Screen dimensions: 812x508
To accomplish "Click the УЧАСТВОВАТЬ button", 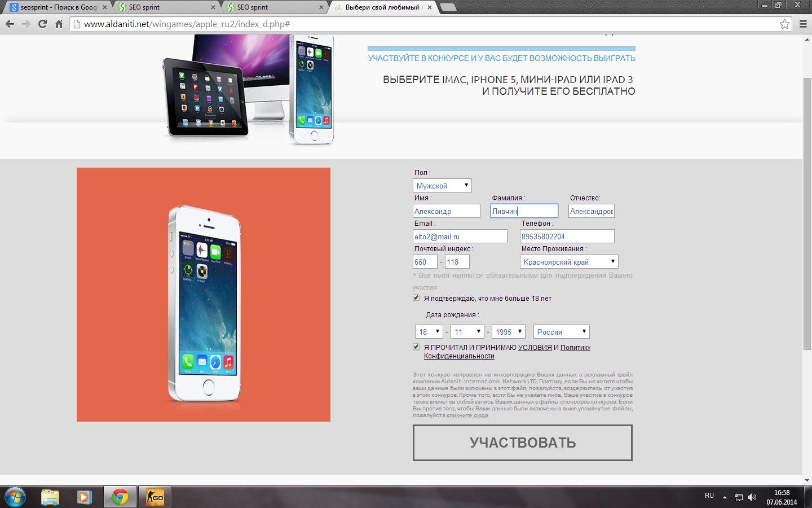I will point(523,443).
